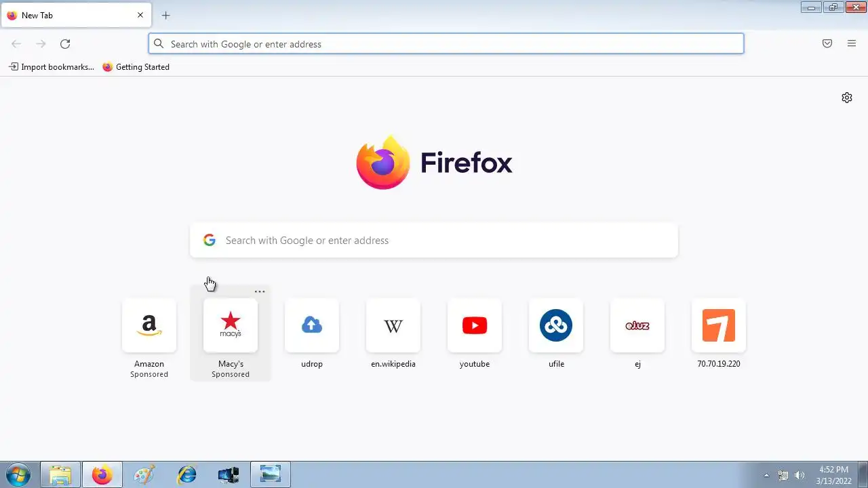868x488 pixels.
Task: Open the Getting Started bookmark
Action: [136, 67]
